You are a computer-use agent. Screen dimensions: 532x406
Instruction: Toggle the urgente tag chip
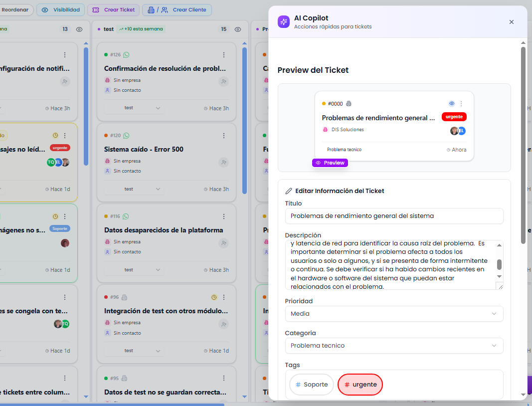(360, 385)
